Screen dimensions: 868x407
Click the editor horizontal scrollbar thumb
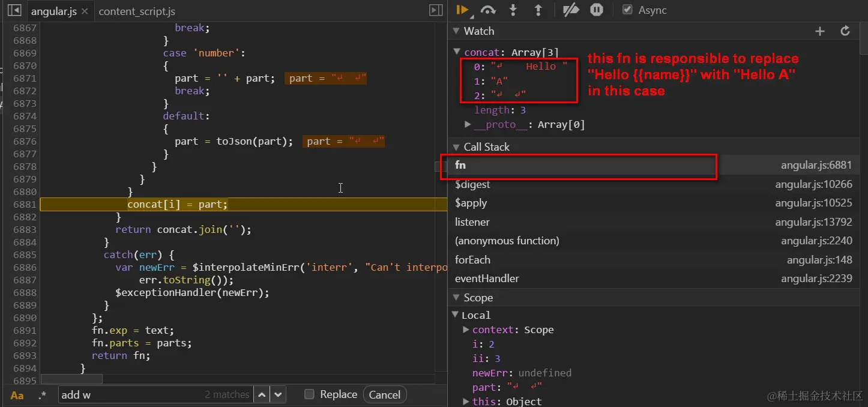(x=71, y=379)
